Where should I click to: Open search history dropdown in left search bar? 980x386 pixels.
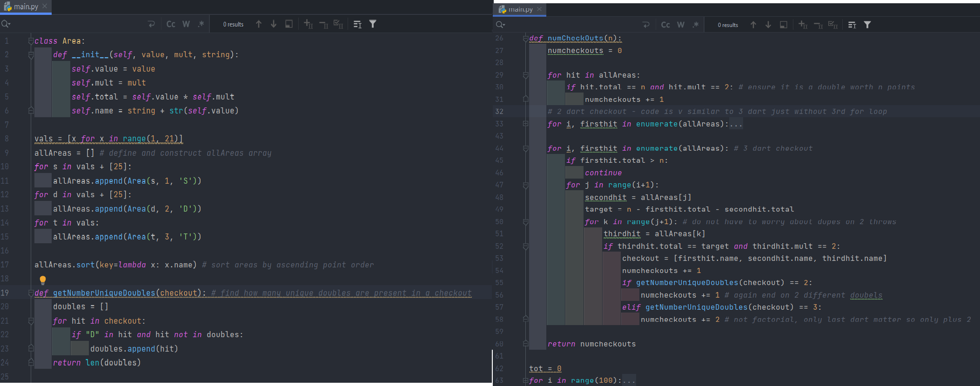pos(6,24)
